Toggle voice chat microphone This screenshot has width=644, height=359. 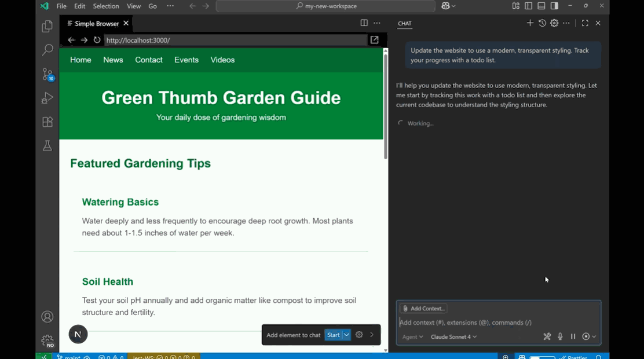(560, 336)
